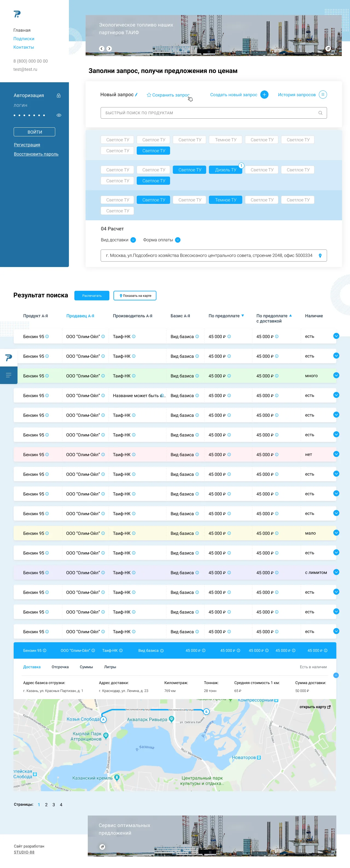350x868 pixels.
Task: Open the Вид доставки dropdown
Action: pyautogui.click(x=133, y=240)
